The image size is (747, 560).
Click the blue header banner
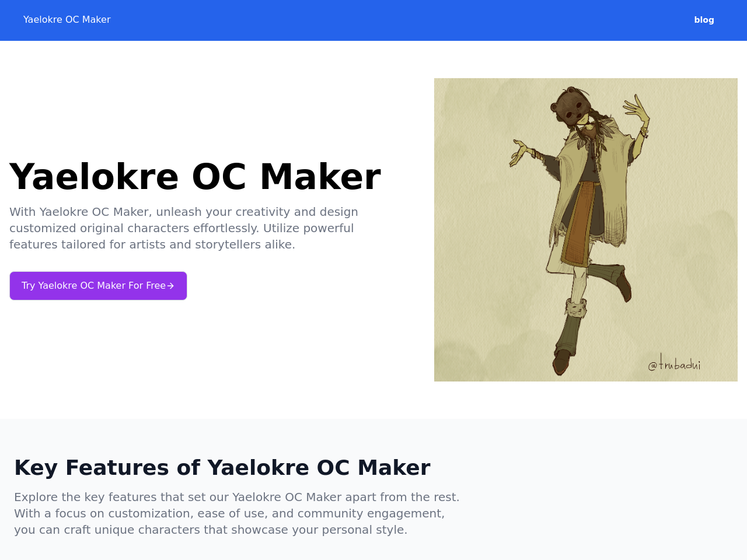(373, 20)
